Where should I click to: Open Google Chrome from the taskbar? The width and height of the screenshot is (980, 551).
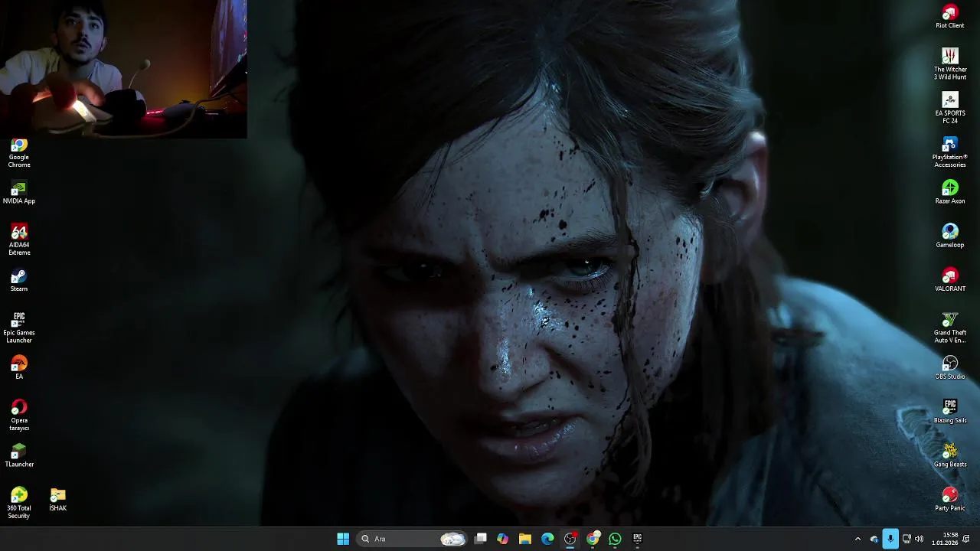point(593,539)
